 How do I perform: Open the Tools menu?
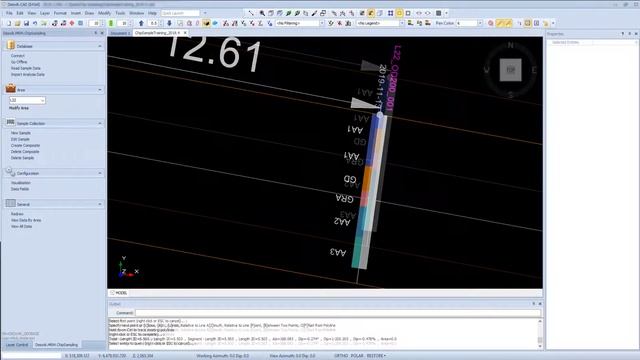[x=120, y=13]
